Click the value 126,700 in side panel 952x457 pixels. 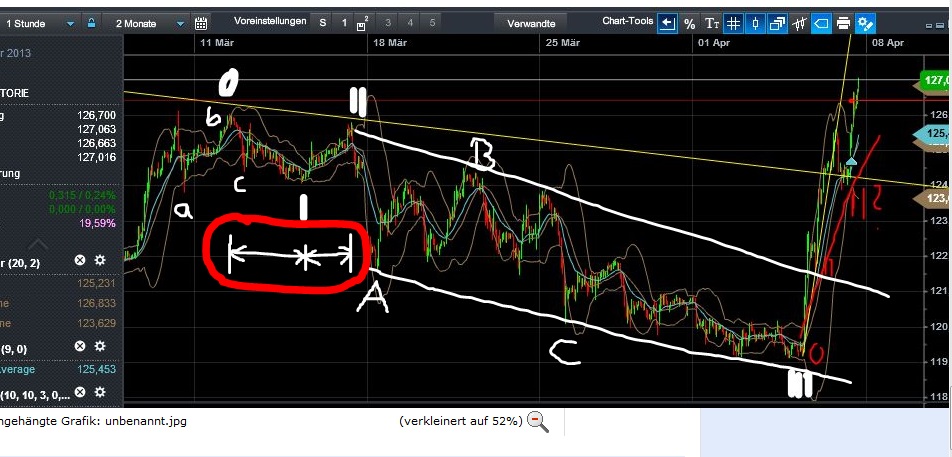tap(97, 115)
